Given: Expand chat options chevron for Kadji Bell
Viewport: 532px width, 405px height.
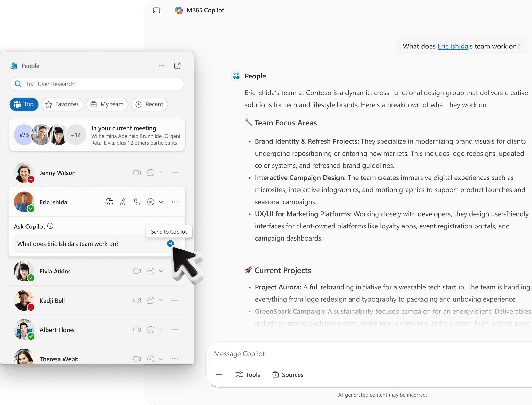Looking at the screenshot, I should pos(161,301).
